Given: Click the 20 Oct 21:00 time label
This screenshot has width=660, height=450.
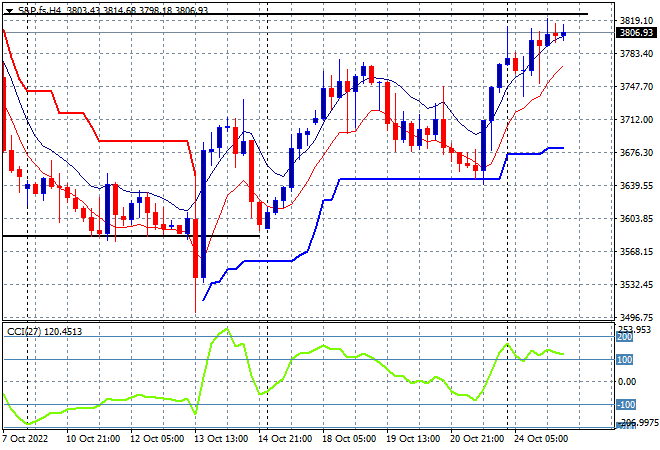Looking at the screenshot, I should point(477,439).
